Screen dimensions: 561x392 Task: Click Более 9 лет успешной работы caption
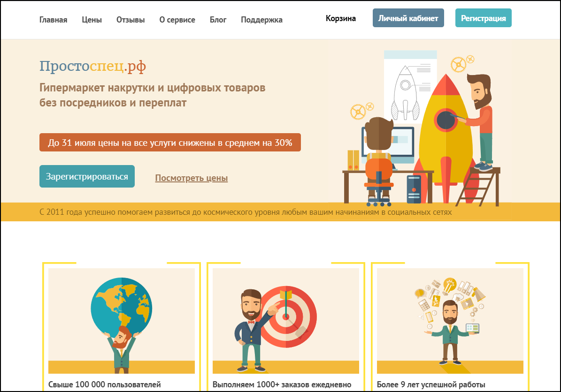[431, 384]
